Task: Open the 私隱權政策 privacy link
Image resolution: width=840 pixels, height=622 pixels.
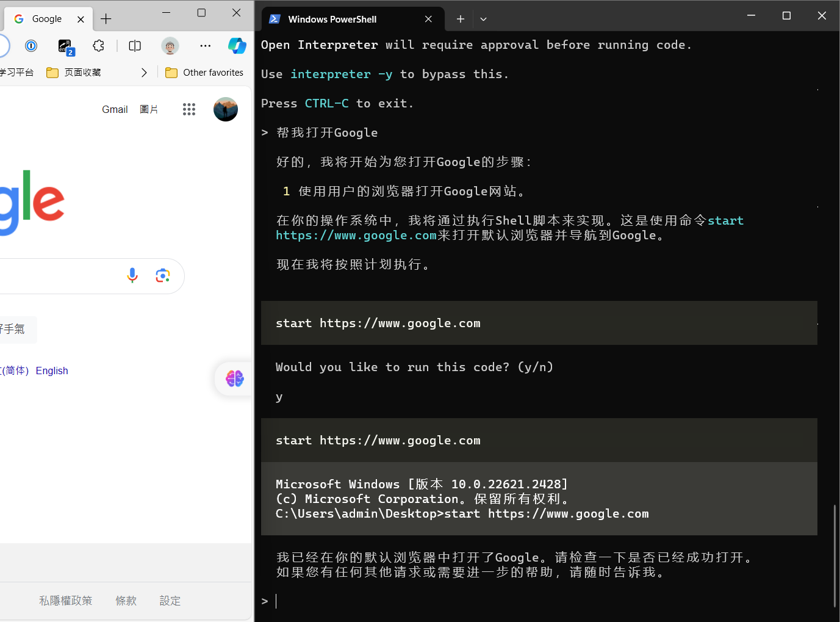Action: [66, 601]
